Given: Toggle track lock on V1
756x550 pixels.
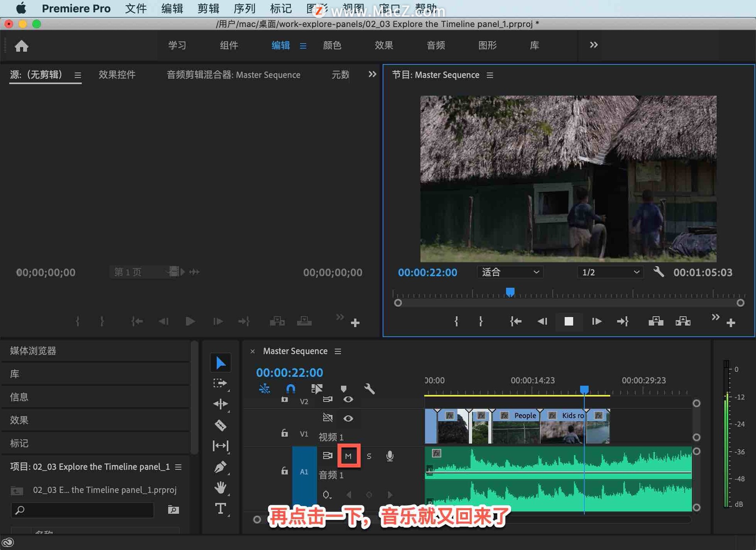Looking at the screenshot, I should (x=284, y=433).
